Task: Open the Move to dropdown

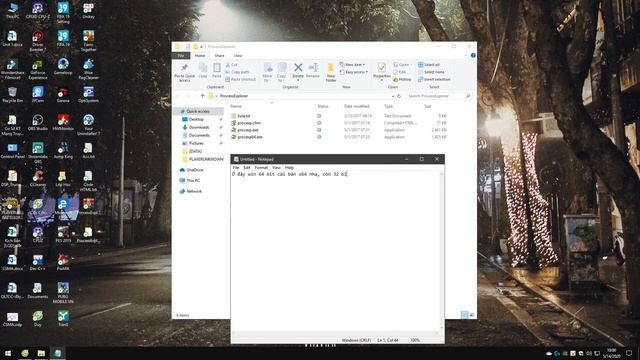Action: tap(267, 73)
